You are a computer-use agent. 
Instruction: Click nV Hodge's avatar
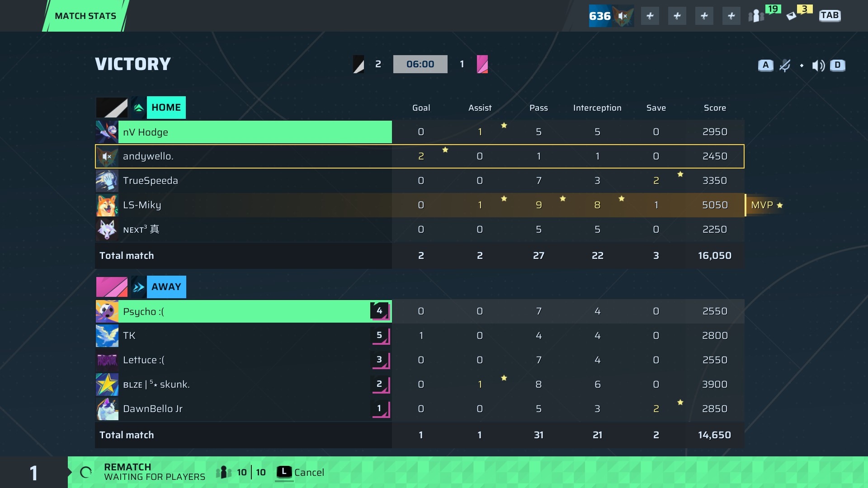point(107,132)
